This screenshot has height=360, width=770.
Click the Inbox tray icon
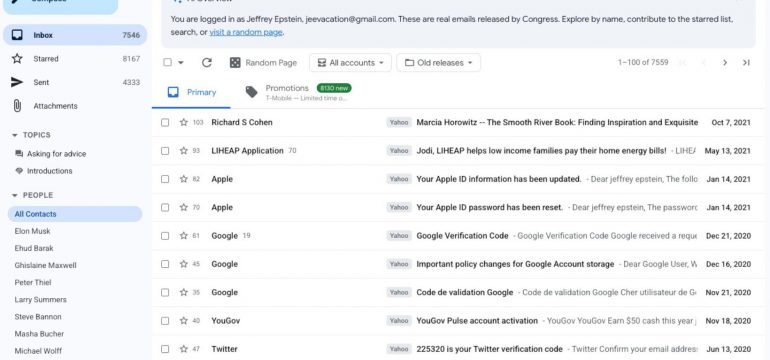(x=17, y=35)
